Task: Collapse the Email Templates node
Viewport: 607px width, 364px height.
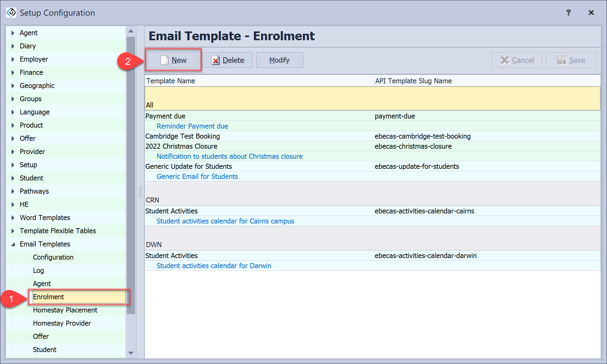Action: click(13, 244)
